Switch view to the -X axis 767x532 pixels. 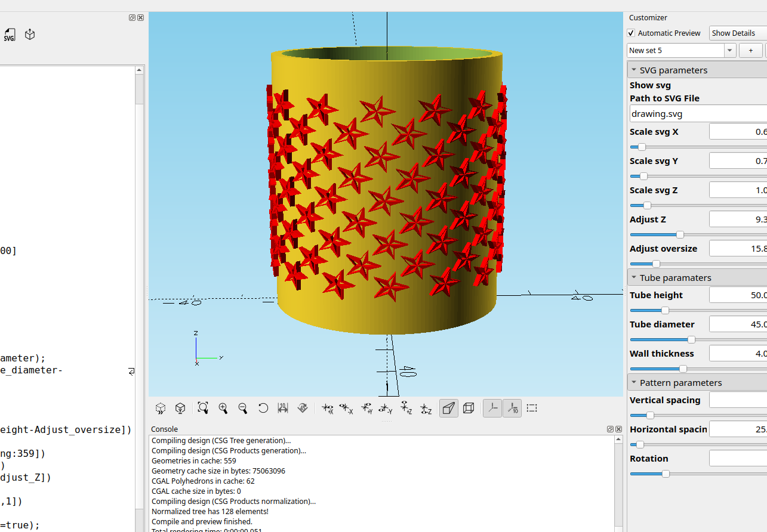(347, 408)
